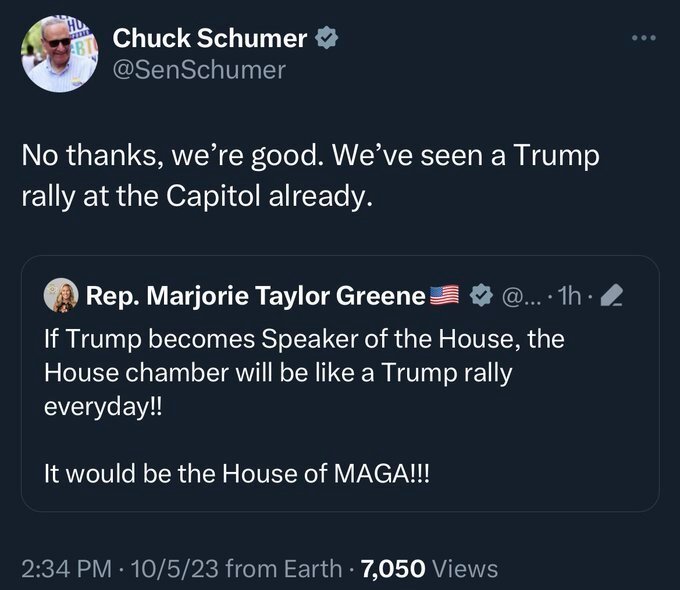This screenshot has height=590, width=680.
Task: Click the truncated @ handle in quoted post
Action: tap(521, 296)
